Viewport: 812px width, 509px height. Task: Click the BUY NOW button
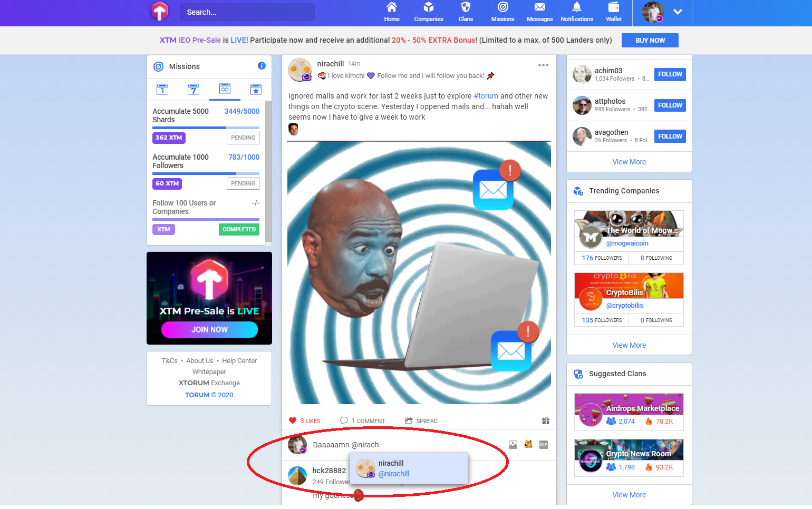pos(650,40)
